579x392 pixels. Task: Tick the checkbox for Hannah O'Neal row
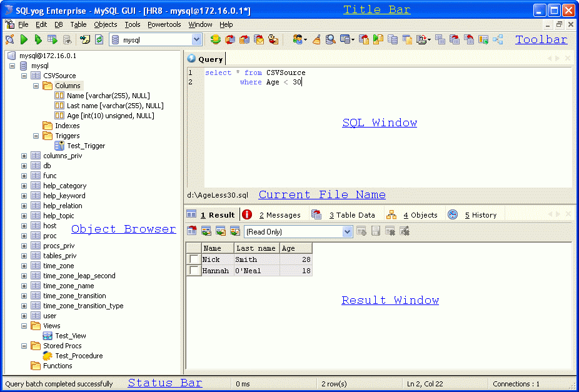[x=194, y=271]
